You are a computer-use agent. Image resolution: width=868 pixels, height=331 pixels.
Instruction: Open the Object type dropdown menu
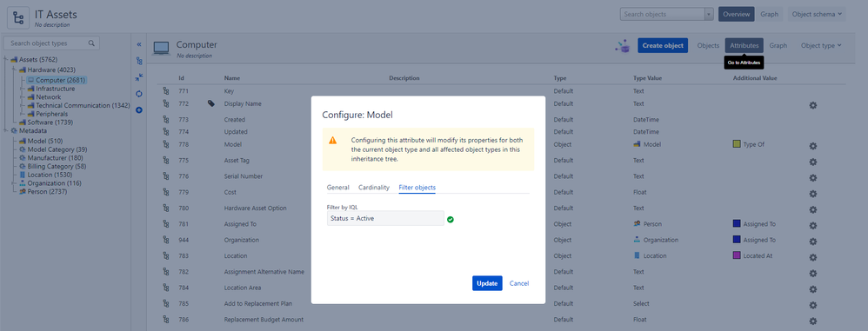coord(821,45)
